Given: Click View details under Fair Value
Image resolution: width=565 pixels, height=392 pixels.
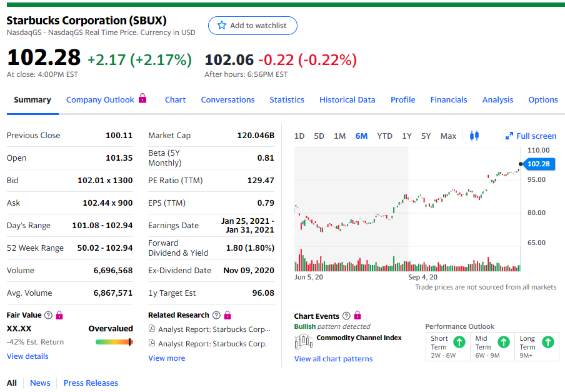Looking at the screenshot, I should tap(27, 356).
